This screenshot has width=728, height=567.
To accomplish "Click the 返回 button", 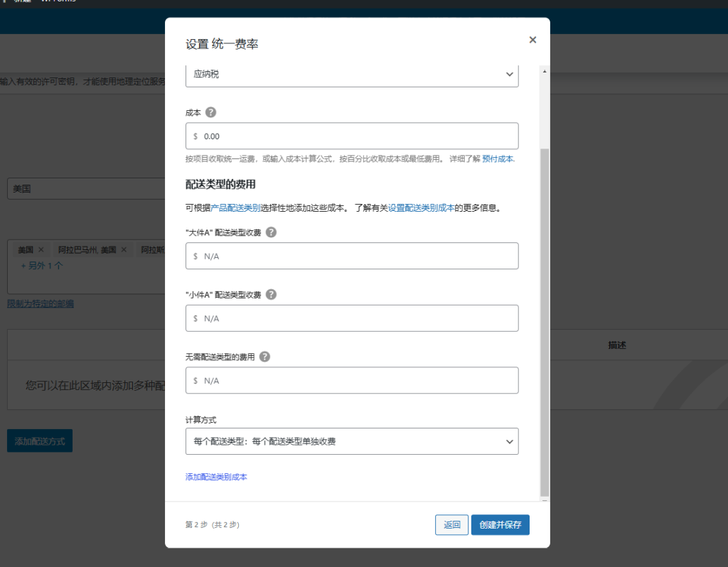I will pos(451,524).
